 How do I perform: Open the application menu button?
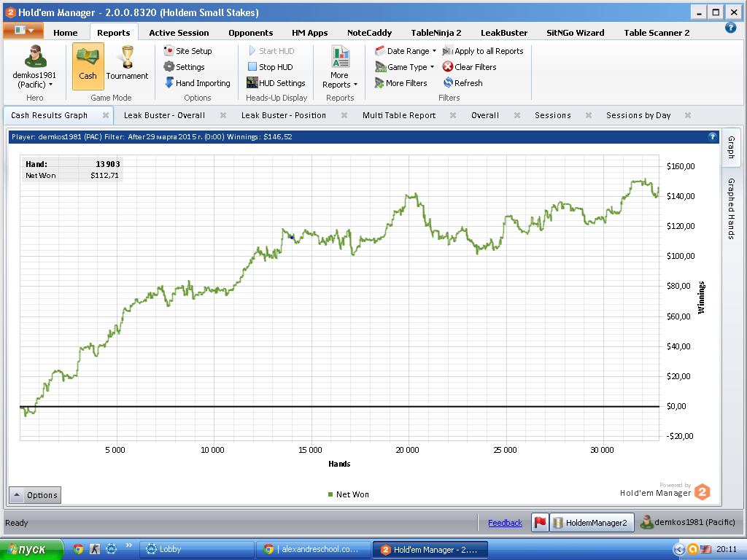pos(23,31)
